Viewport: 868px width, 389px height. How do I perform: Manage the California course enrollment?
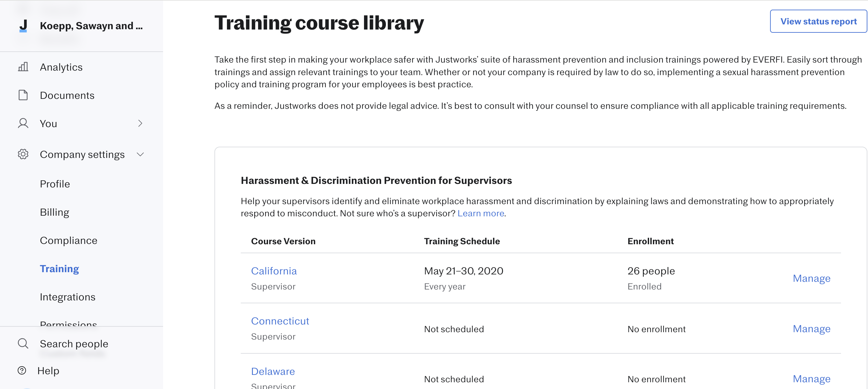(812, 279)
